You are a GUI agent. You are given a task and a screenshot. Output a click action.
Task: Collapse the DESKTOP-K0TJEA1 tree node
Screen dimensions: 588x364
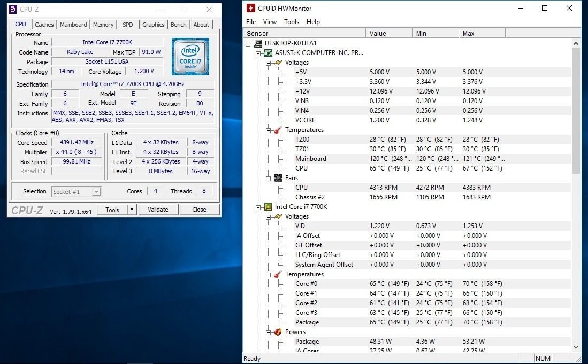coord(248,44)
